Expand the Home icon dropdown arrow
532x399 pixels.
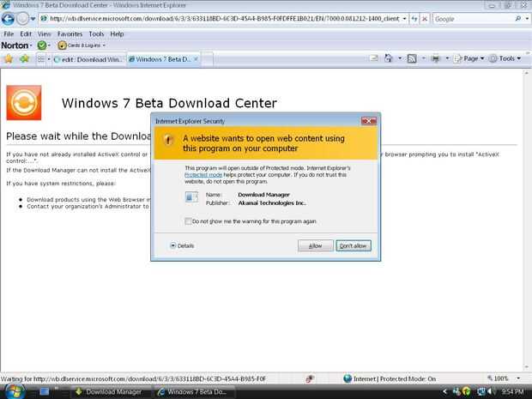coord(400,58)
